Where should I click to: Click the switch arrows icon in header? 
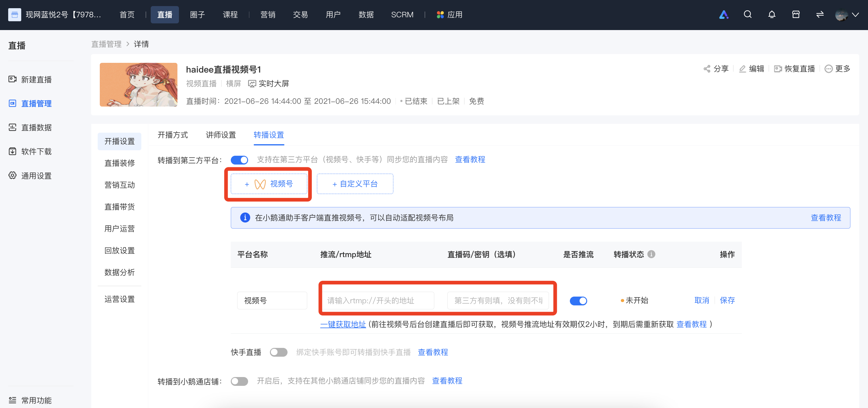pyautogui.click(x=820, y=15)
